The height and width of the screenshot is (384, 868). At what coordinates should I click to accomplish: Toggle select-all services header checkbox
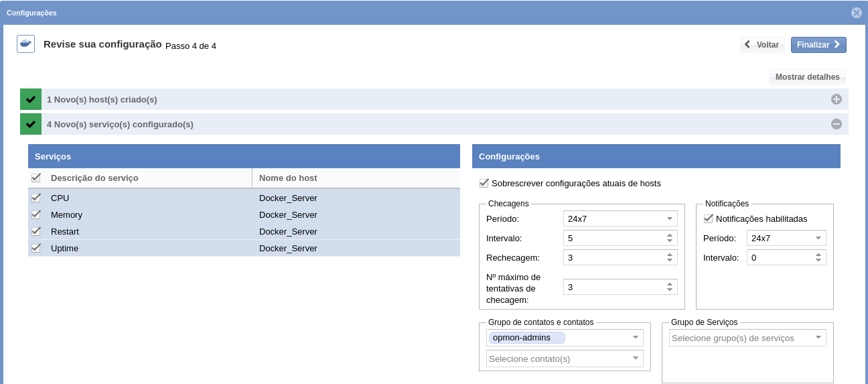[36, 178]
